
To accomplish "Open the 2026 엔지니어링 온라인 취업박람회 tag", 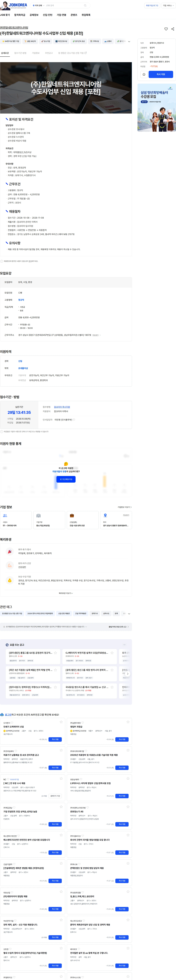I will tap(40, 614).
